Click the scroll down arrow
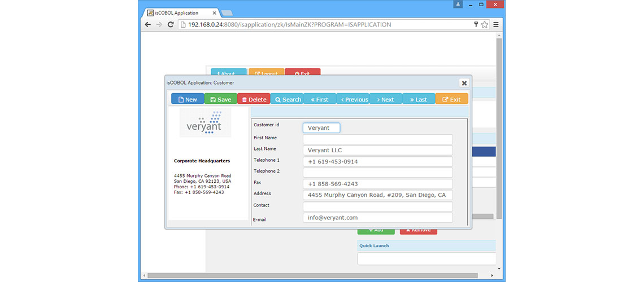Screen dimensions: 644x282 click(x=499, y=269)
